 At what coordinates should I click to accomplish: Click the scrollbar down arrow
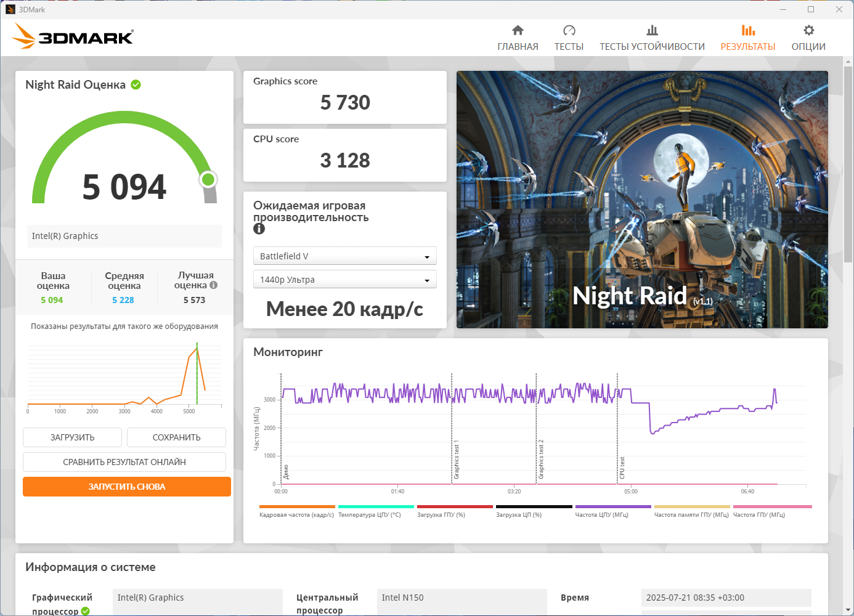coord(848,610)
